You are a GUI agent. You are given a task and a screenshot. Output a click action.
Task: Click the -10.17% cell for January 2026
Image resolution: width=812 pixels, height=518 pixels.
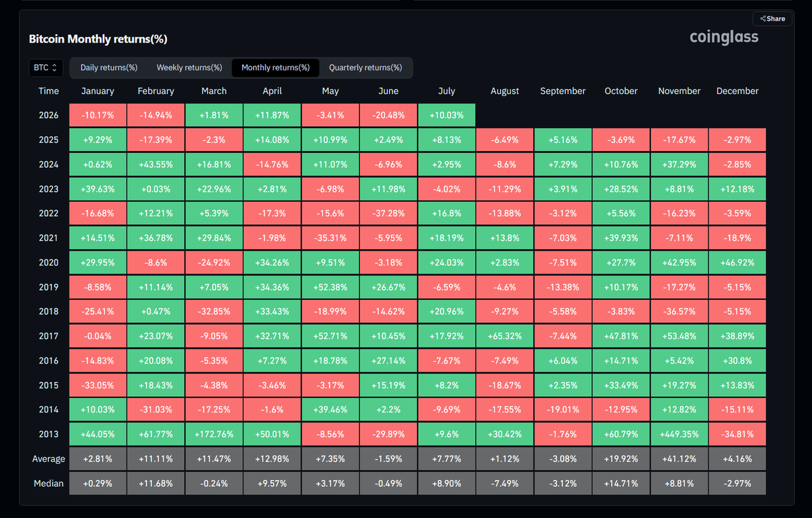[97, 115]
